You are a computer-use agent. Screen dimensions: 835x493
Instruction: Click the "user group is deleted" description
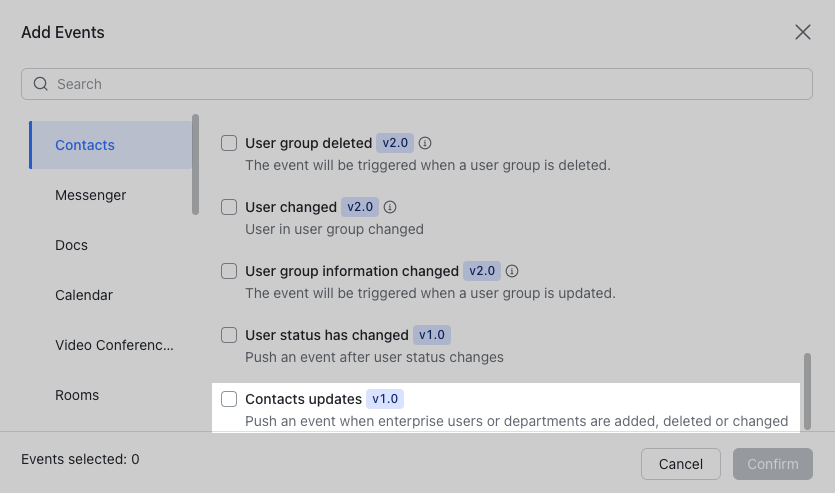click(x=428, y=166)
